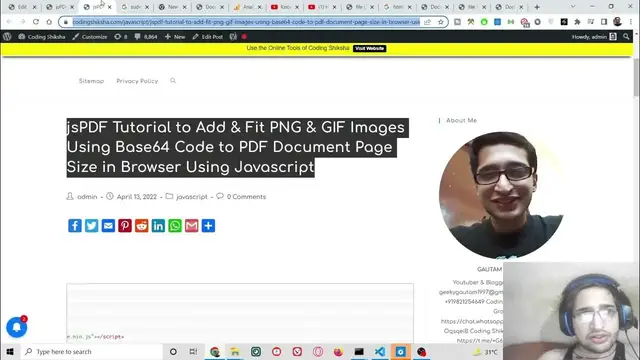Share the post on WhatsApp

click(x=175, y=226)
